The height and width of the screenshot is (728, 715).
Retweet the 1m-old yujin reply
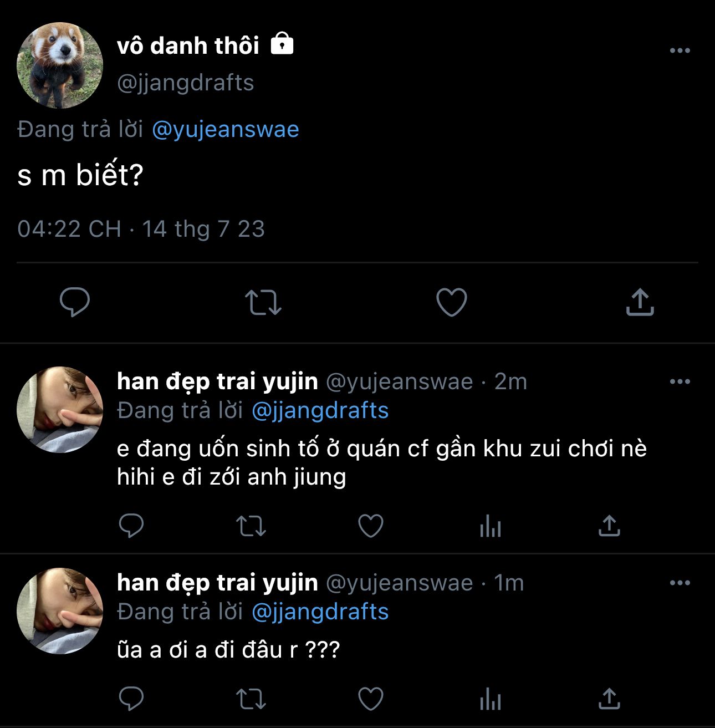(x=251, y=699)
